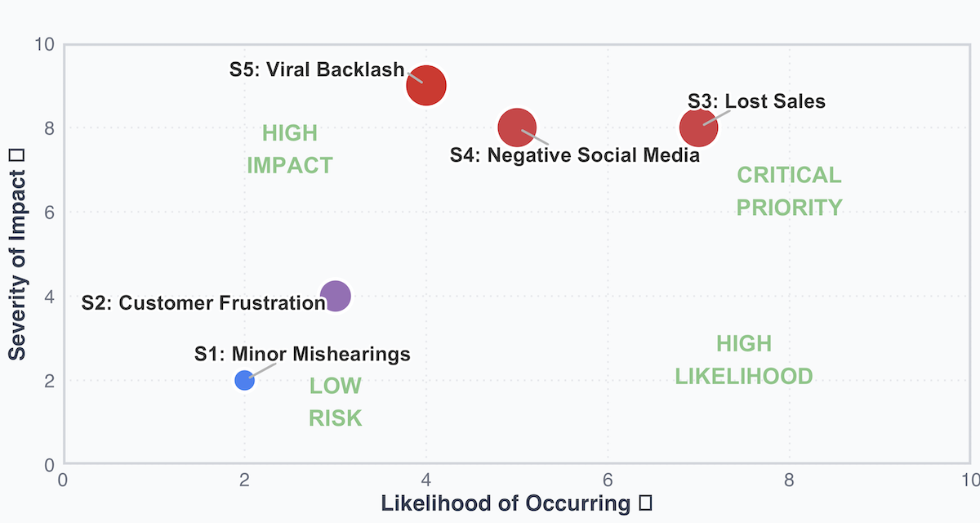
Task: Select the 'S4: Negative Social Media' label
Action: [x=575, y=155]
